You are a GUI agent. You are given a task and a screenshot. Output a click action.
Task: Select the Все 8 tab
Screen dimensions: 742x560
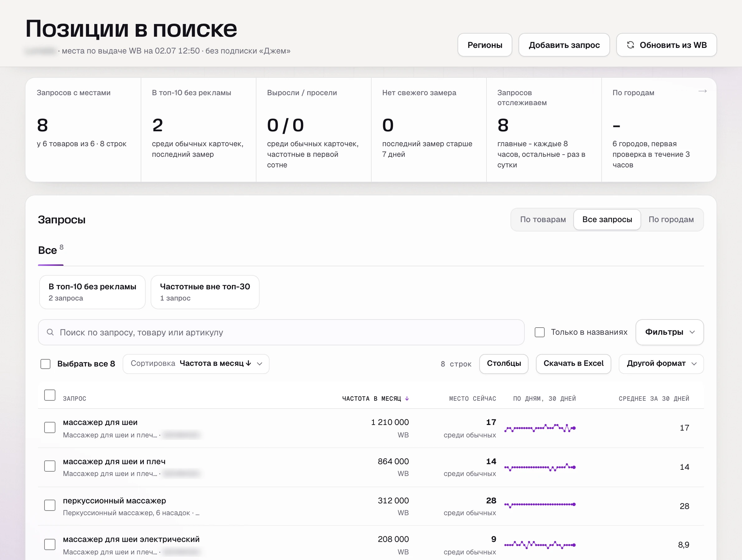51,250
